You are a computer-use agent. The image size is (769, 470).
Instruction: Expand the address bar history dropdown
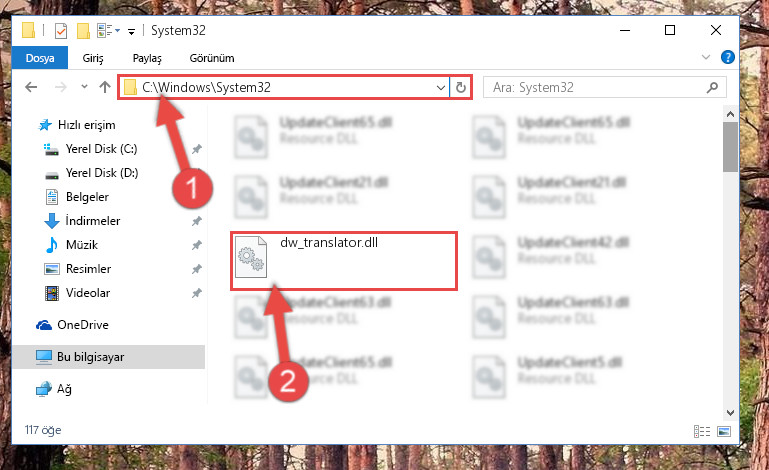440,88
